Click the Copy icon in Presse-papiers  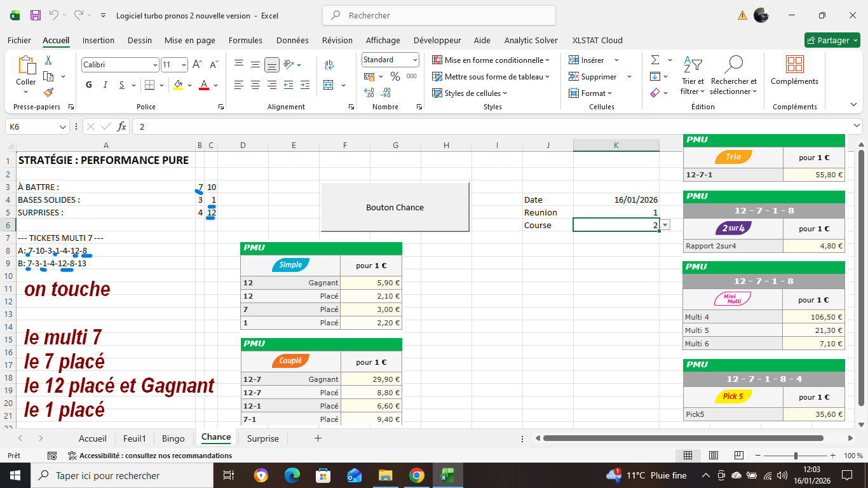[x=48, y=76]
